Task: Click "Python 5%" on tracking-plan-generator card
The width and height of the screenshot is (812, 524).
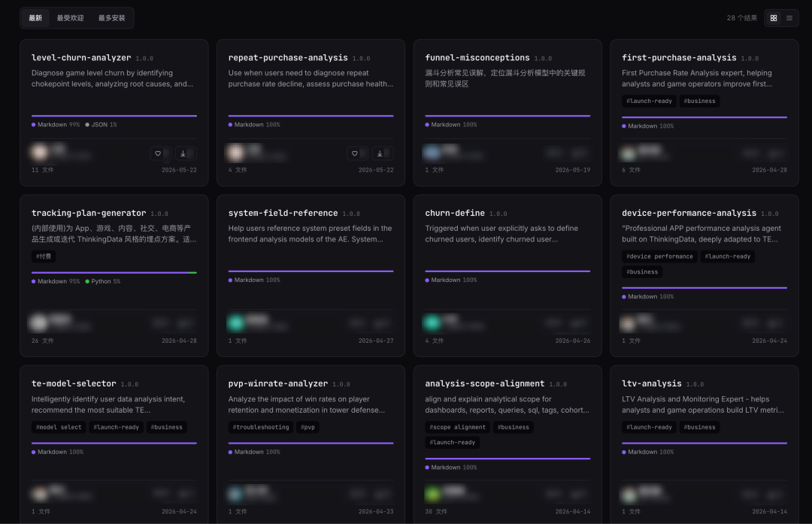Action: [x=102, y=282]
